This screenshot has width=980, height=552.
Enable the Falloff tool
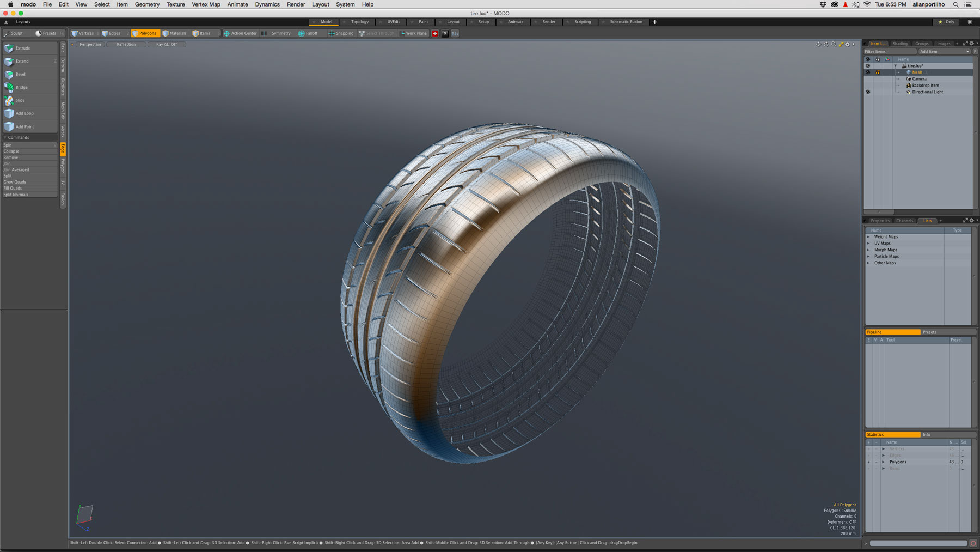click(310, 33)
